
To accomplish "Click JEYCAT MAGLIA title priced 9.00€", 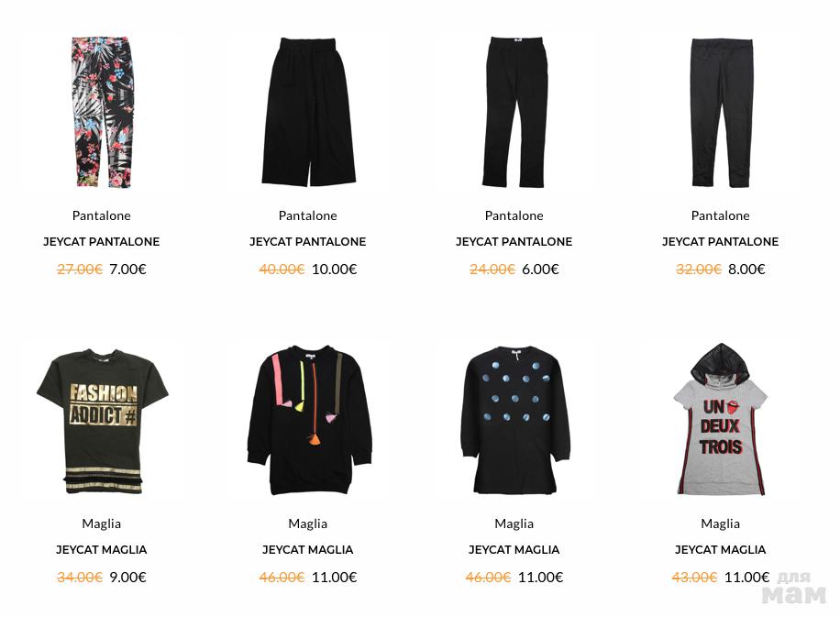I will point(101,549).
